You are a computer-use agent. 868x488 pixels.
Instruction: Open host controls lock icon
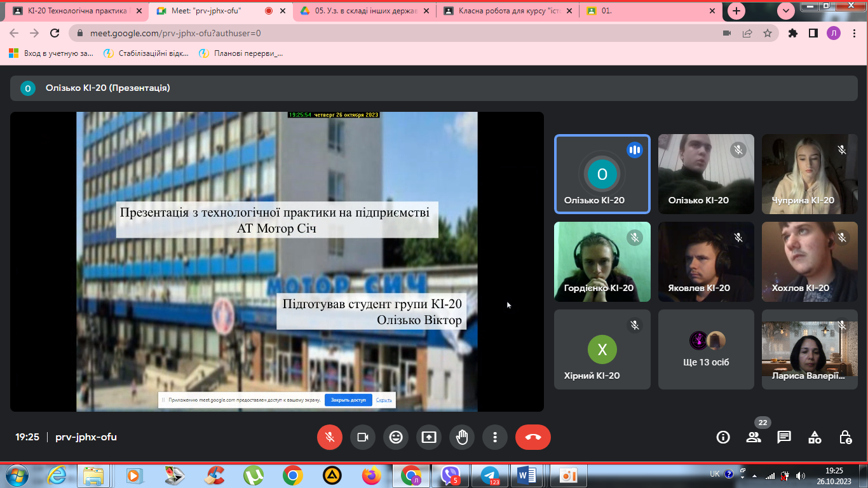845,437
